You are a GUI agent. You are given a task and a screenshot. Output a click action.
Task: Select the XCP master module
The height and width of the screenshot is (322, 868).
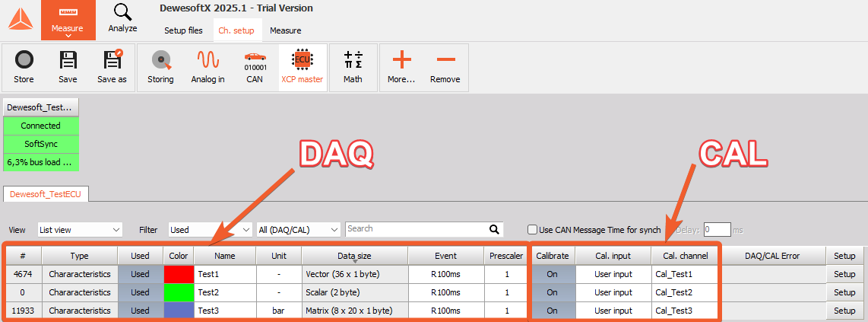click(x=303, y=68)
